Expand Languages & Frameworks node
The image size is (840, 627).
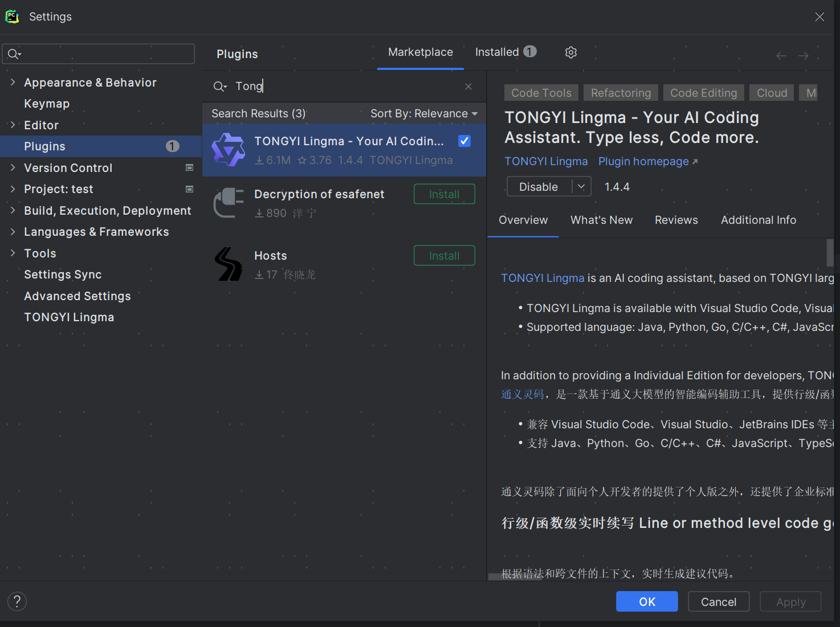pos(13,232)
